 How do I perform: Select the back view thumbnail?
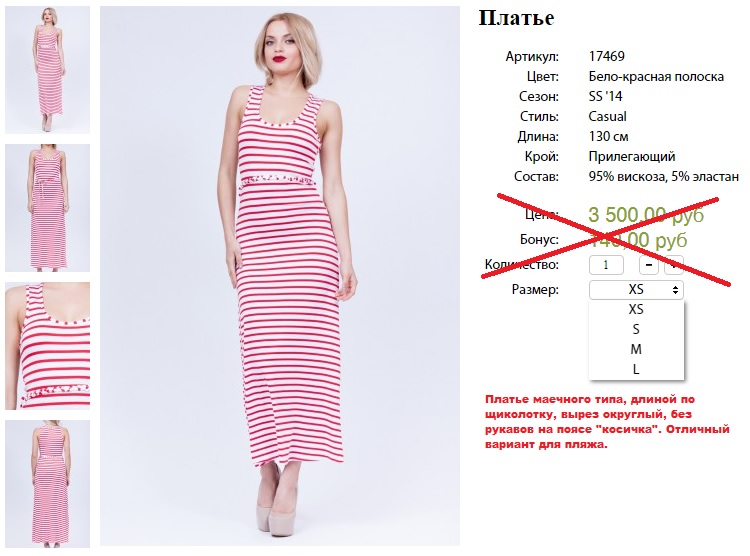[47, 484]
